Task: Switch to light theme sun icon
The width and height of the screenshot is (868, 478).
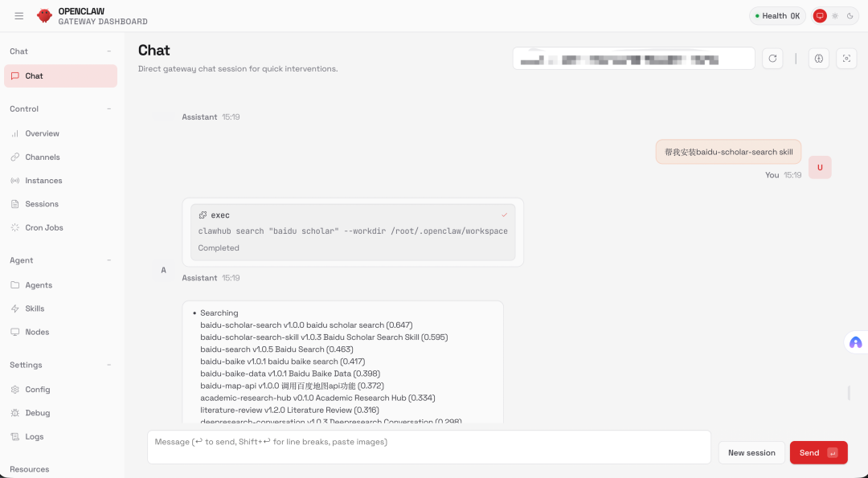Action: [835, 16]
